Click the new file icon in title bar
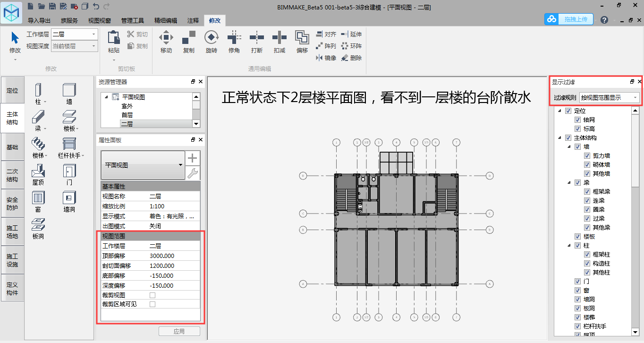This screenshot has height=343, width=644. point(31,6)
